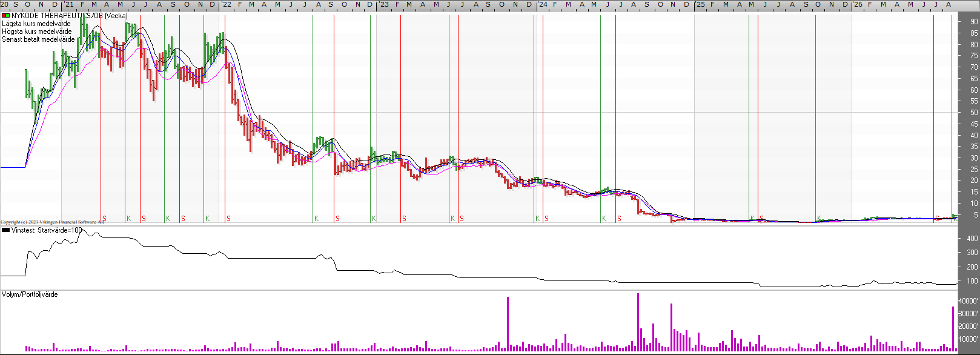Click the buy marker K in May 2021
The height and width of the screenshot is (355, 980).
click(x=128, y=219)
